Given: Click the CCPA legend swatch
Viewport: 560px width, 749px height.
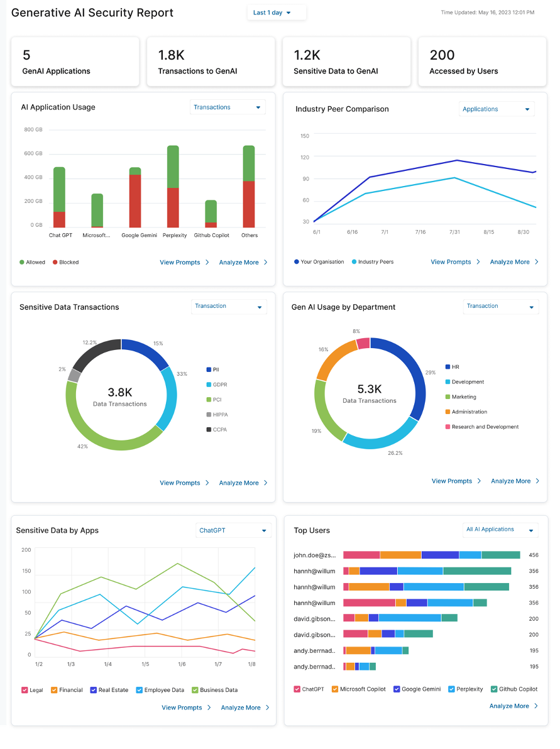Looking at the screenshot, I should 209,429.
